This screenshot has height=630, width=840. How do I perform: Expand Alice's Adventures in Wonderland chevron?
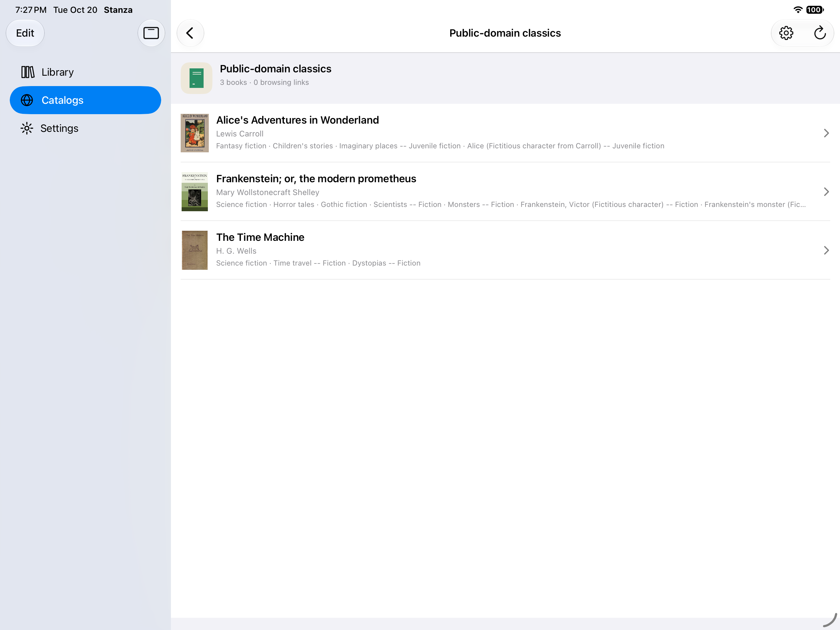pyautogui.click(x=826, y=133)
